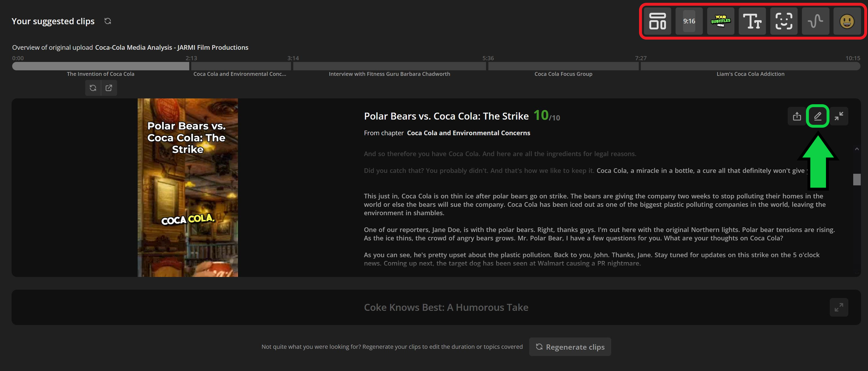The height and width of the screenshot is (371, 868).
Task: Jump to Interview with Fitness Guru chapter
Action: click(389, 66)
